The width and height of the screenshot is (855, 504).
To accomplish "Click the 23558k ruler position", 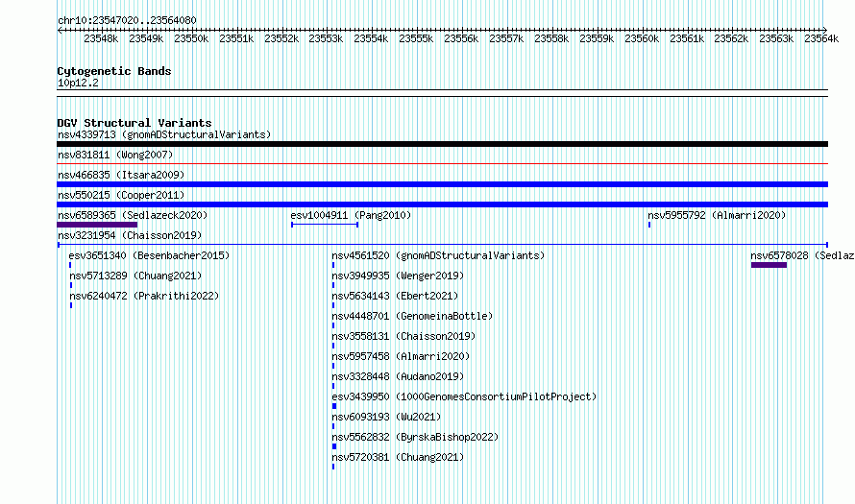I will pyautogui.click(x=551, y=38).
